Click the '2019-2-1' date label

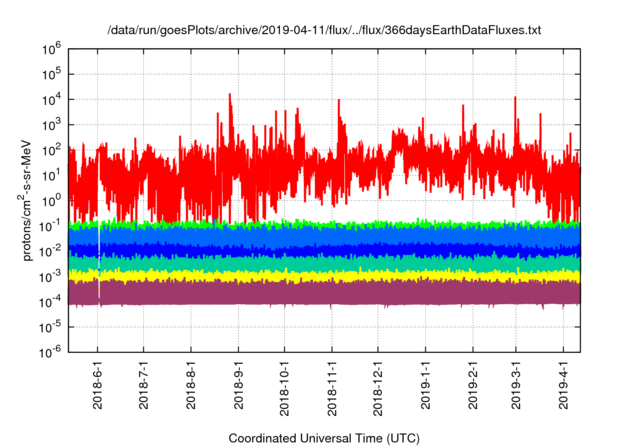[x=473, y=384]
